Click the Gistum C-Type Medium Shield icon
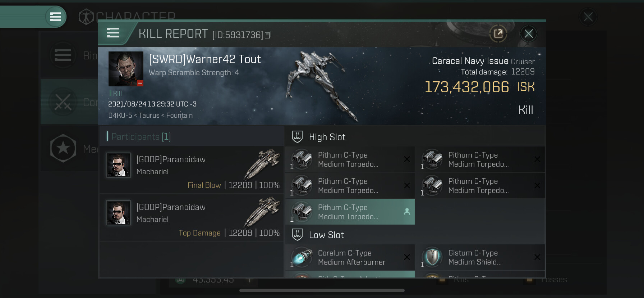The height and width of the screenshot is (298, 644). click(432, 257)
